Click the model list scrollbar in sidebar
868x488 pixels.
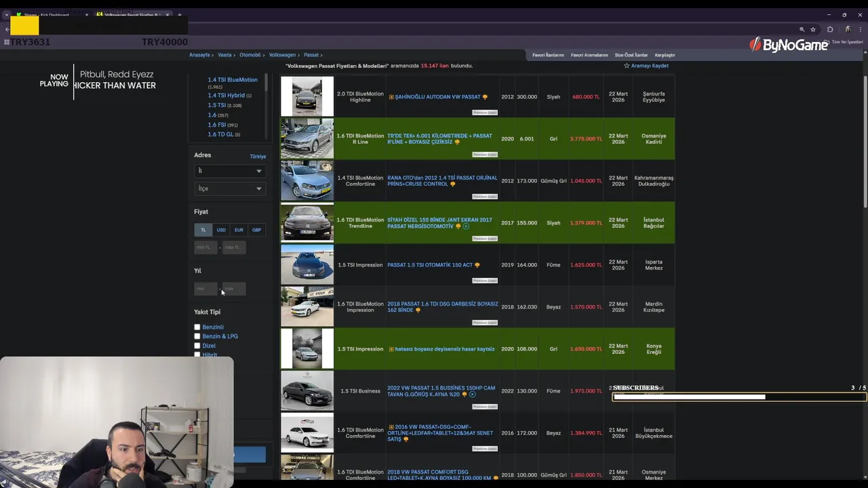[x=266, y=83]
